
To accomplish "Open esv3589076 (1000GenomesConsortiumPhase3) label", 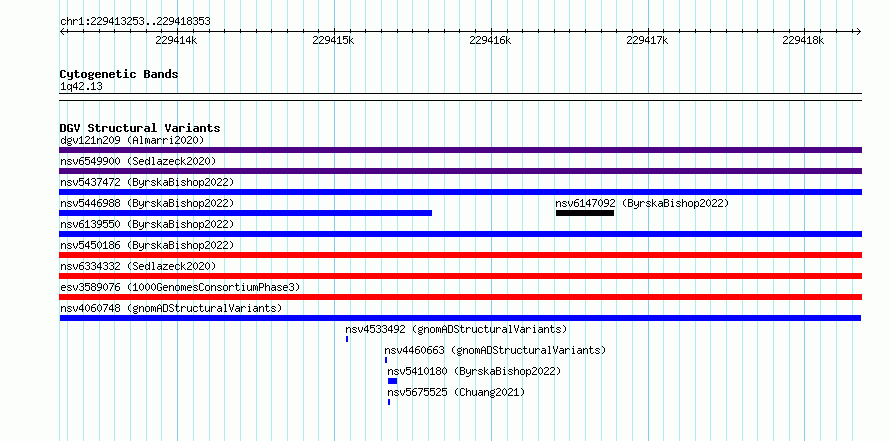I will coord(180,287).
